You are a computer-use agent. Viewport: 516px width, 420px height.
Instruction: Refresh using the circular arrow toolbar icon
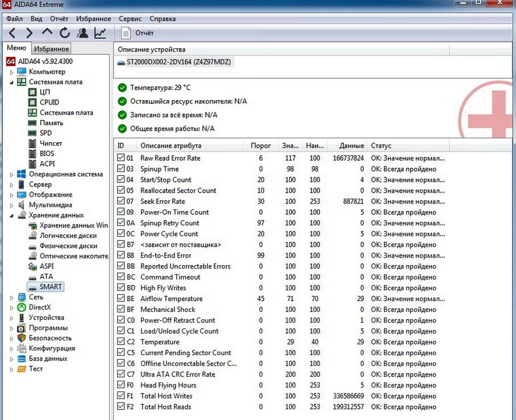(65, 33)
